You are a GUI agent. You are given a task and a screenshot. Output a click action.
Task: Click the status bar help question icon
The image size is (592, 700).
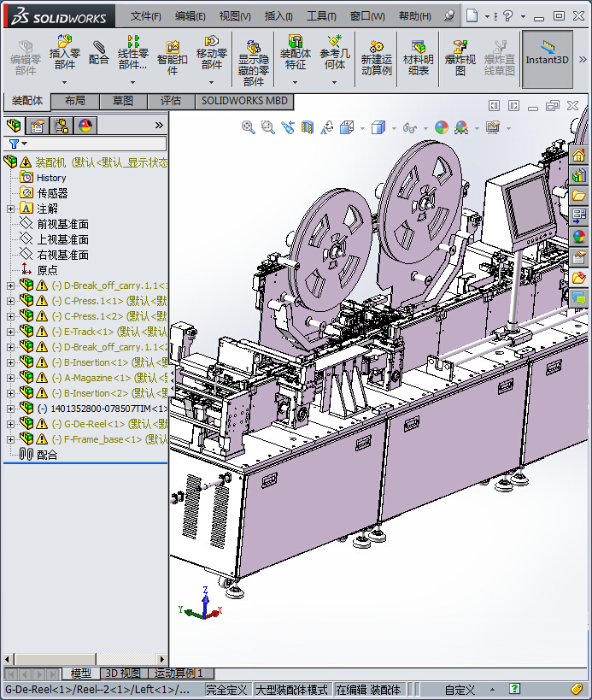coord(514,689)
